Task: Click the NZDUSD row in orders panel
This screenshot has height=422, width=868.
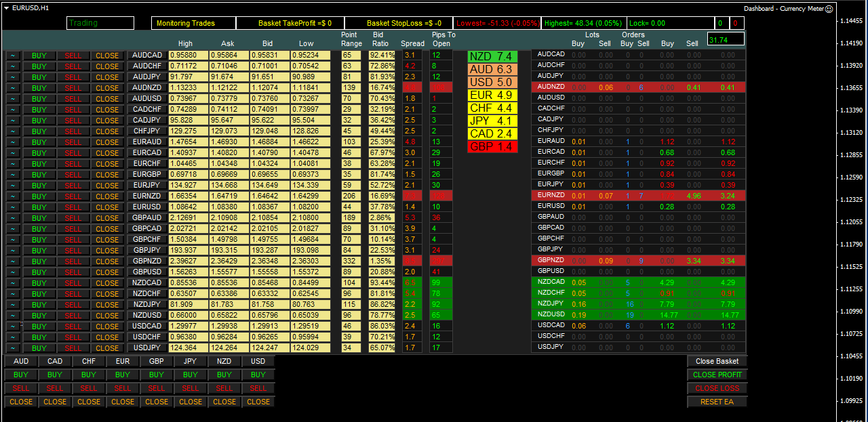Action: 638,315
